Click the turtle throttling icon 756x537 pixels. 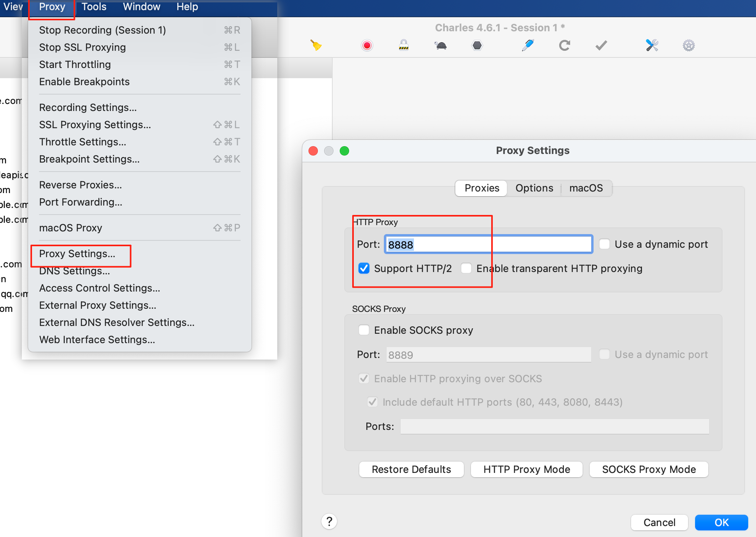(x=440, y=45)
